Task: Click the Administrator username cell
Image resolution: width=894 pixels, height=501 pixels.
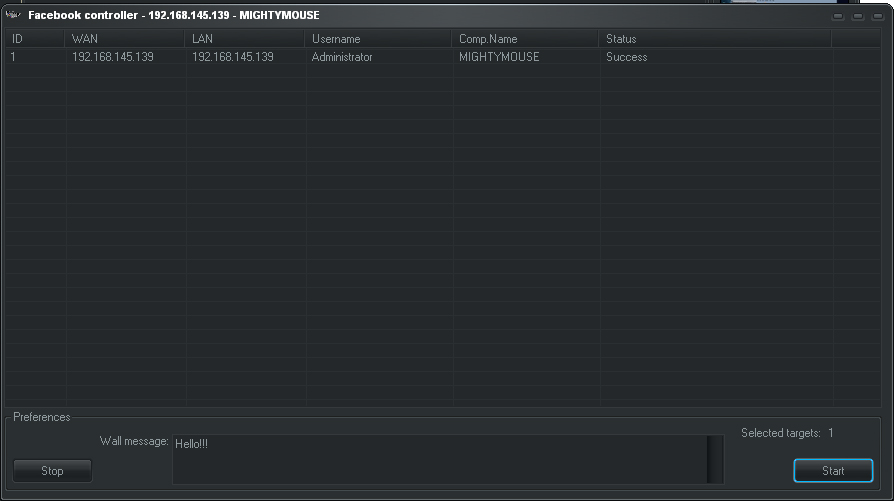Action: point(342,57)
